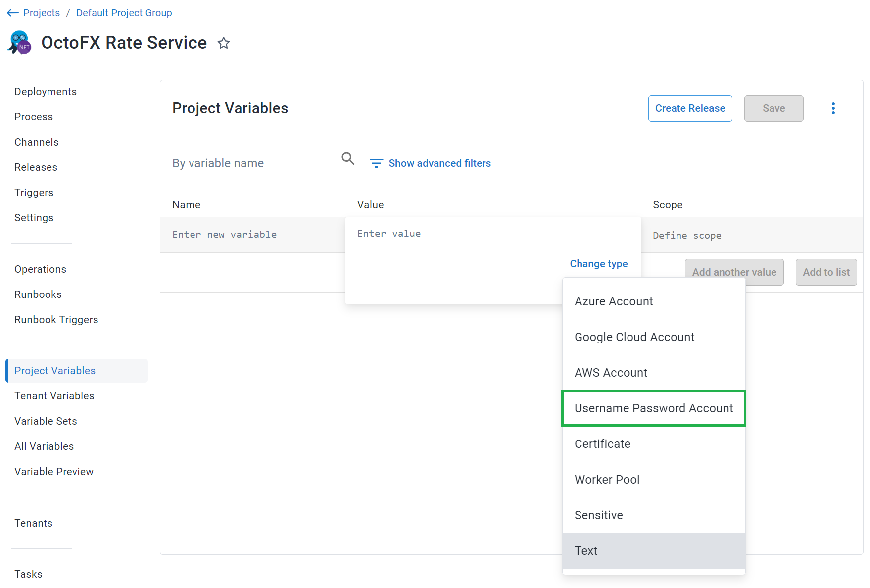Open Default Project Group breadcrumb link
870x588 pixels.
(x=124, y=13)
